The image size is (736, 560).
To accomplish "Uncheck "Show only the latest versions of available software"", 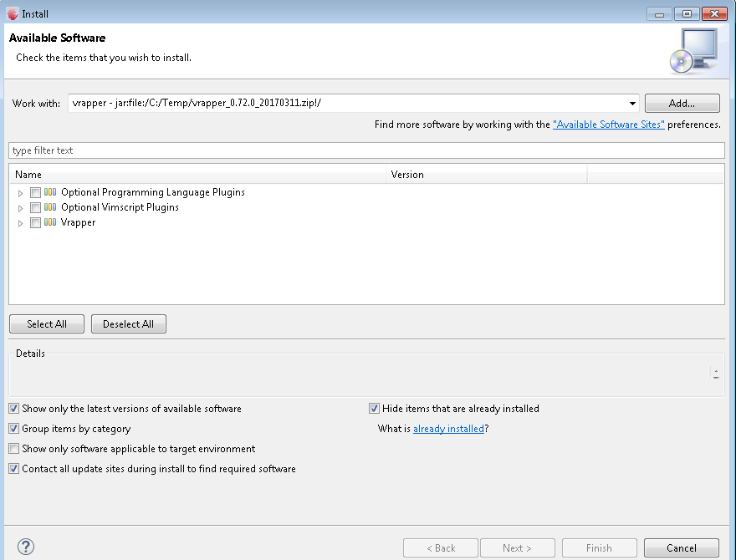I will (x=13, y=408).
